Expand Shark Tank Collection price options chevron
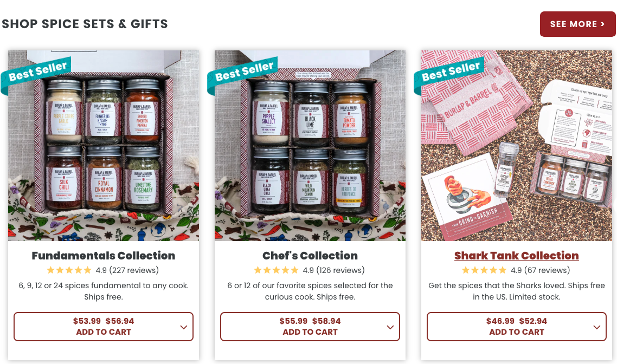Viewport: 617px width, 364px height. click(x=597, y=327)
